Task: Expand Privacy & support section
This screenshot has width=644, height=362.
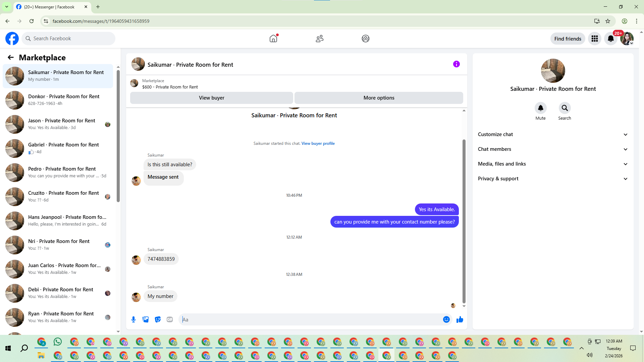Action: (552, 179)
